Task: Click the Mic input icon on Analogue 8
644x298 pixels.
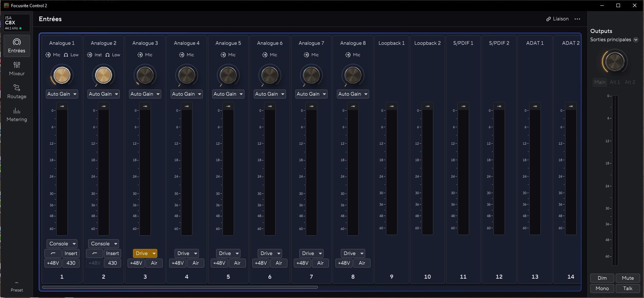Action: click(x=348, y=55)
